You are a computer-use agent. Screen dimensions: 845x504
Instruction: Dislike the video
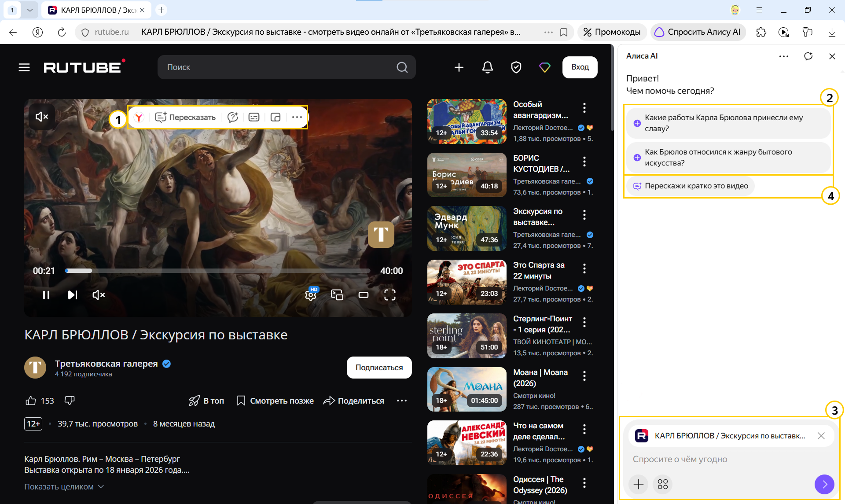click(70, 401)
